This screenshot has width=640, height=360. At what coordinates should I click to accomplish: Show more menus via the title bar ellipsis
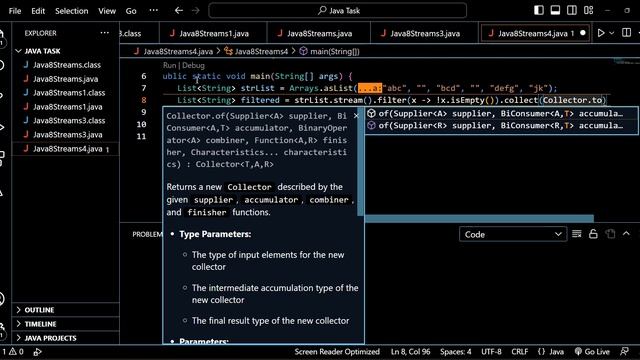tap(153, 11)
